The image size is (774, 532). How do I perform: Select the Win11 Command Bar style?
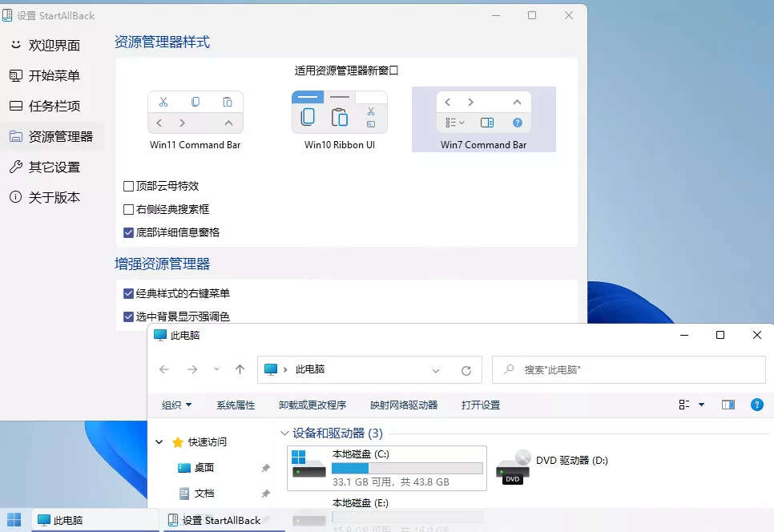[195, 112]
